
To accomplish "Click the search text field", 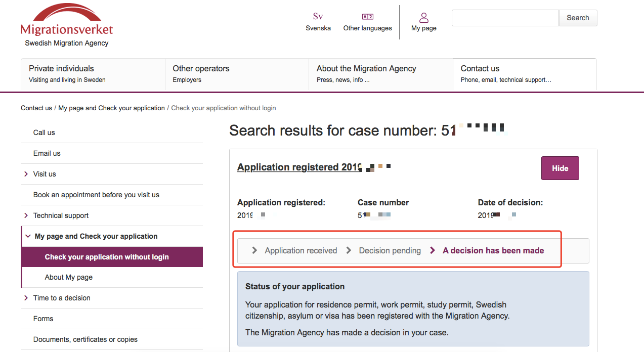I will click(x=505, y=18).
